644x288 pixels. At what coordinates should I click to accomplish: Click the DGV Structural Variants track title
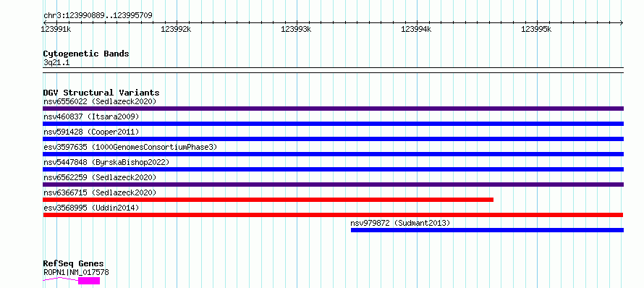coord(101,93)
